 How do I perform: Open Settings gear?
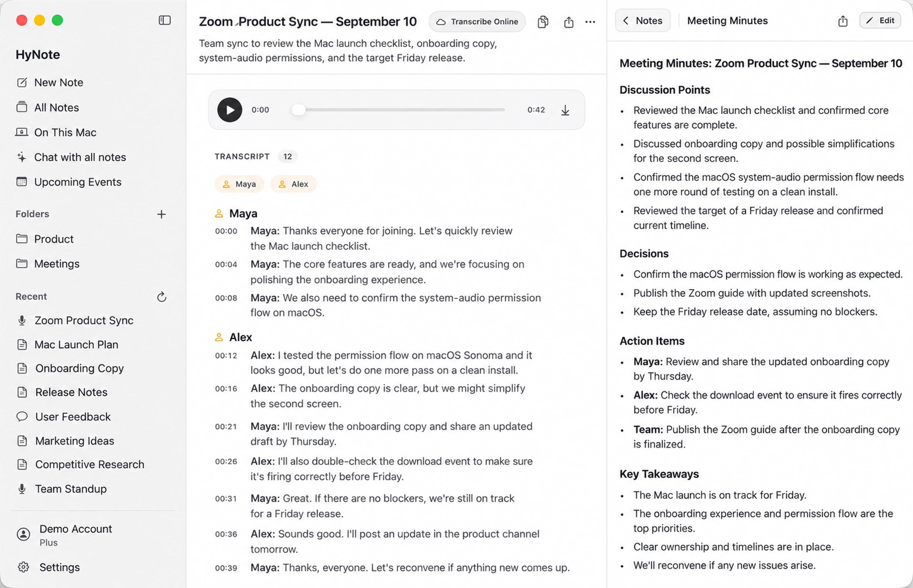tap(23, 567)
